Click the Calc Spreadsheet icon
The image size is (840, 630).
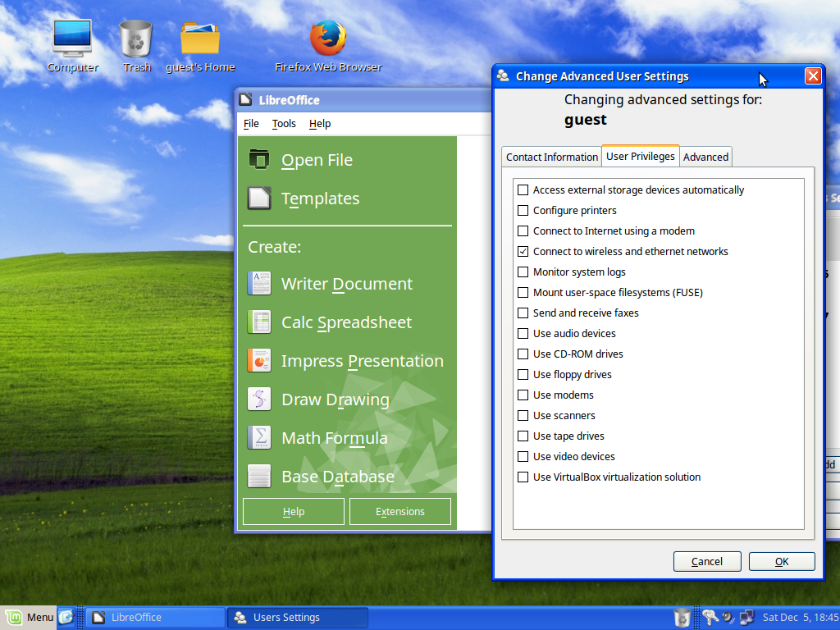coord(259,322)
